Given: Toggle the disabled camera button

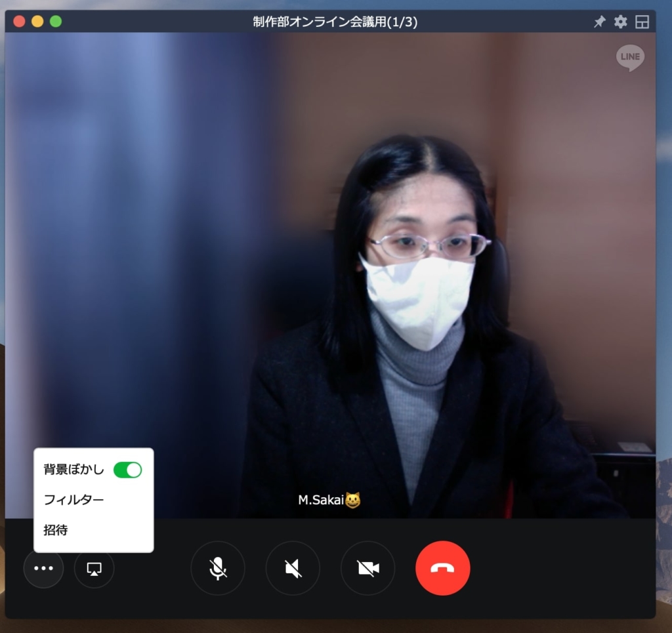Looking at the screenshot, I should (x=367, y=568).
